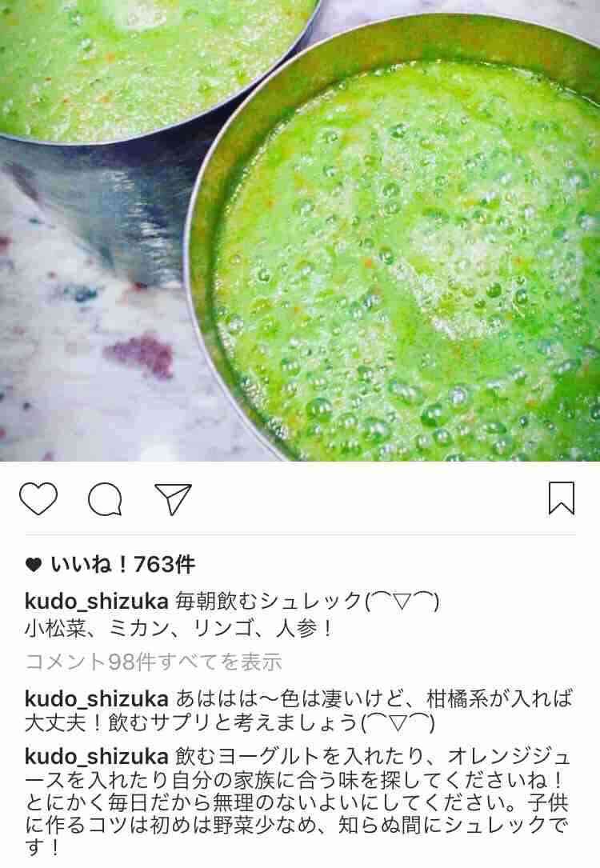Tap the (⌒▽⌒) emoticon in the caption
The image size is (600, 868).
402,601
